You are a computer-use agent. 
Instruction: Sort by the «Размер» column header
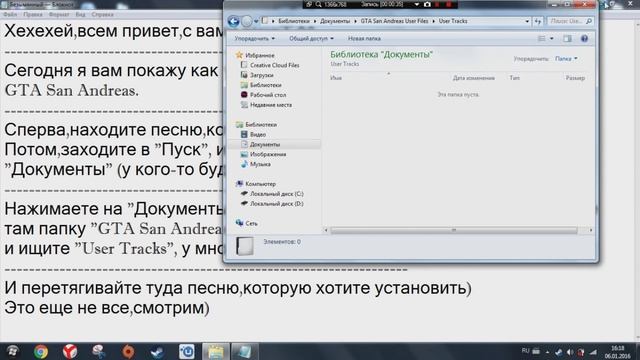(x=575, y=78)
